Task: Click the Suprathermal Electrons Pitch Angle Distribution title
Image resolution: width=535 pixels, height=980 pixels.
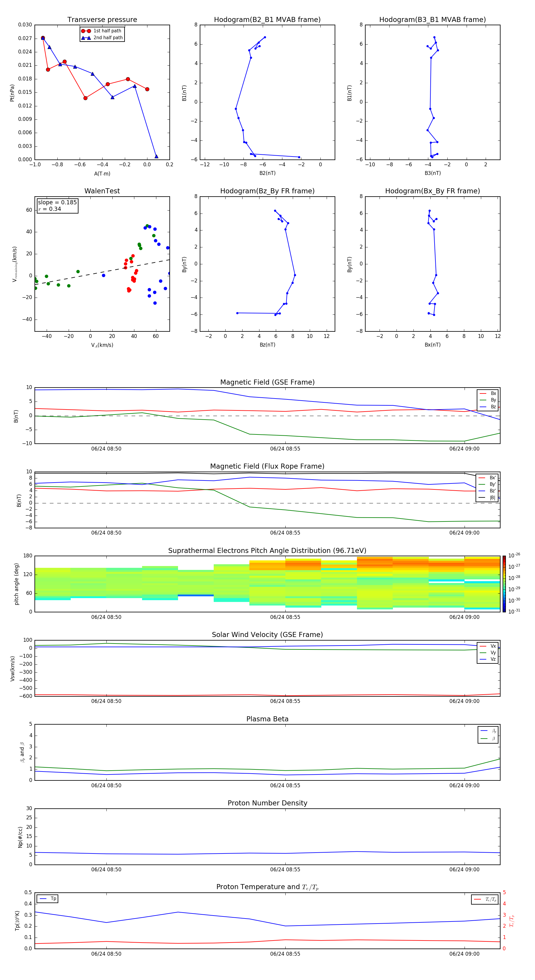Action: click(267, 551)
